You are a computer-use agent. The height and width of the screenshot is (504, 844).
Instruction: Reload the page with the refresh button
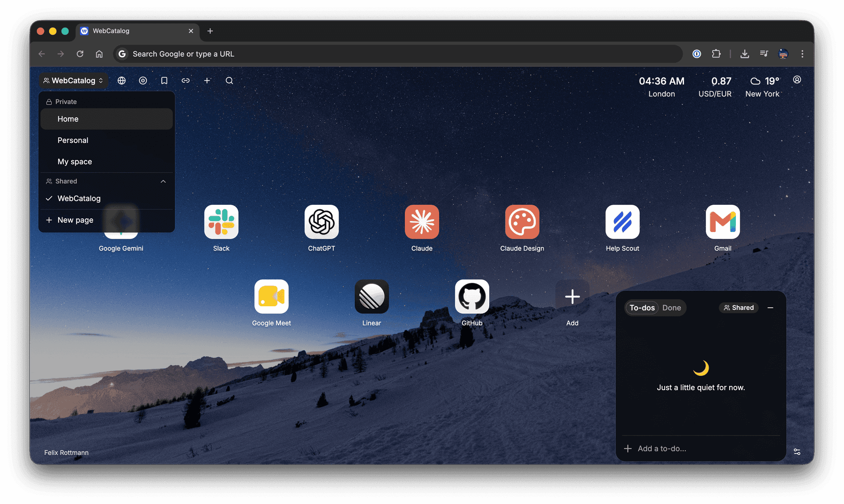(x=80, y=54)
